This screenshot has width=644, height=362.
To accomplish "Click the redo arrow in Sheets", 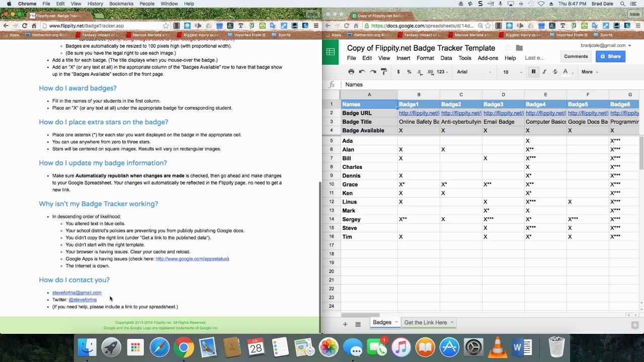I will tap(373, 72).
